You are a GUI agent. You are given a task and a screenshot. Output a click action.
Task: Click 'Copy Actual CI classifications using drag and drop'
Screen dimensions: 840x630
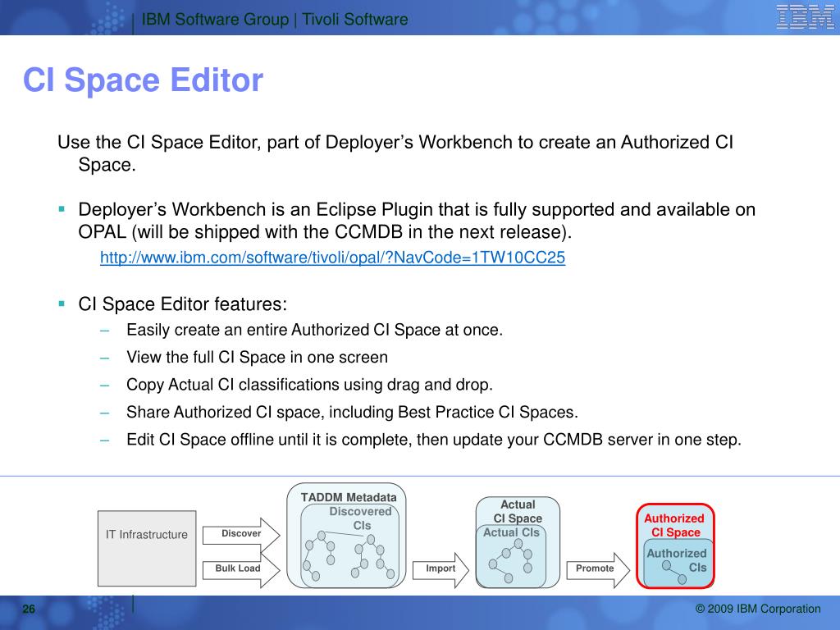pyautogui.click(x=309, y=385)
